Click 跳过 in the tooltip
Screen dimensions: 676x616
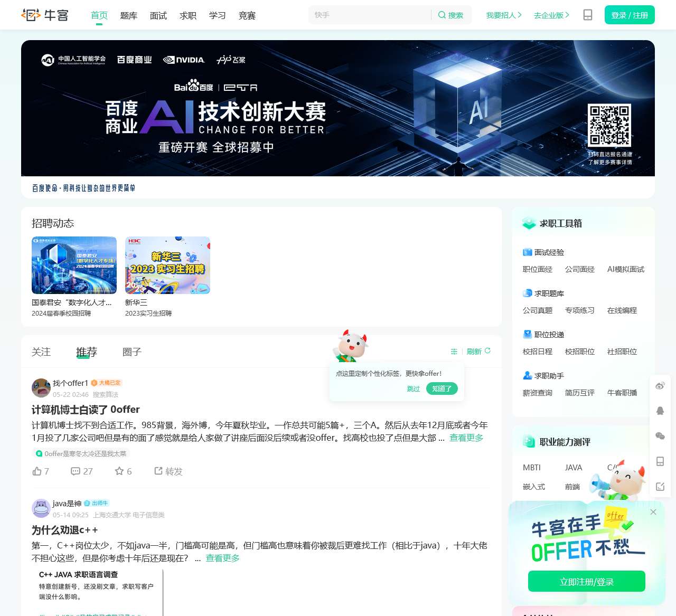(414, 388)
